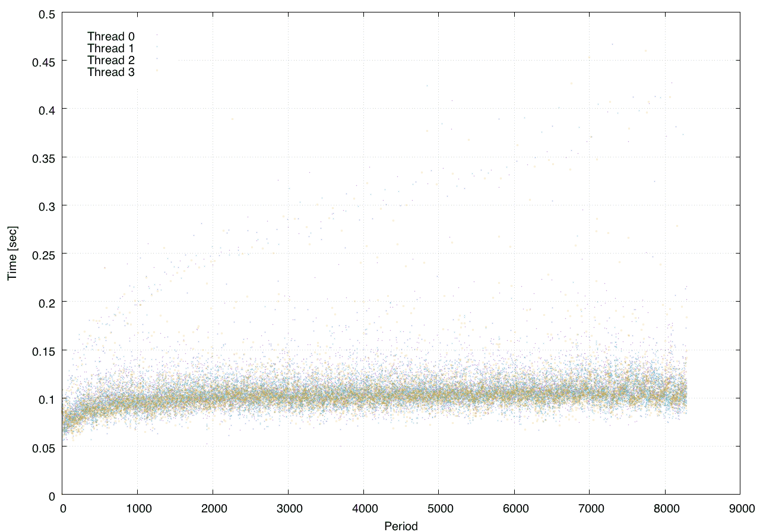Click y-axis tick label 0.15
Viewport: 760px width, 532px height.
coord(44,351)
